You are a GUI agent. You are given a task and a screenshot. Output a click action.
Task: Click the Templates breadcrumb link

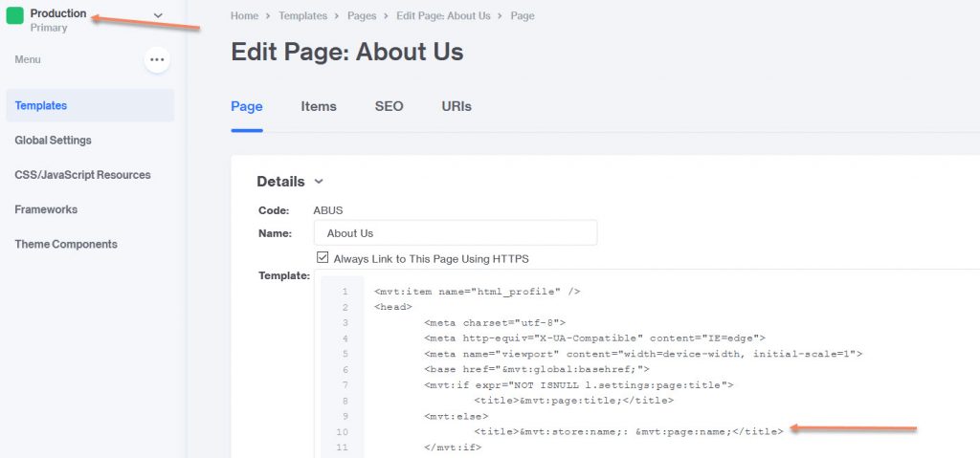tap(303, 15)
